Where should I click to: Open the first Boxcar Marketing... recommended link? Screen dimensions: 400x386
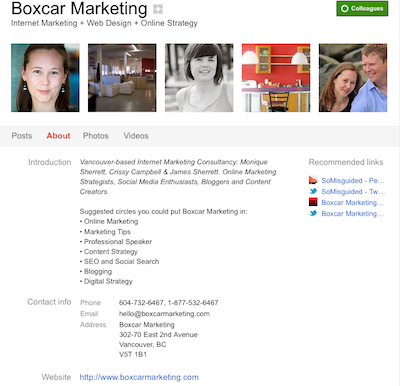click(x=352, y=203)
